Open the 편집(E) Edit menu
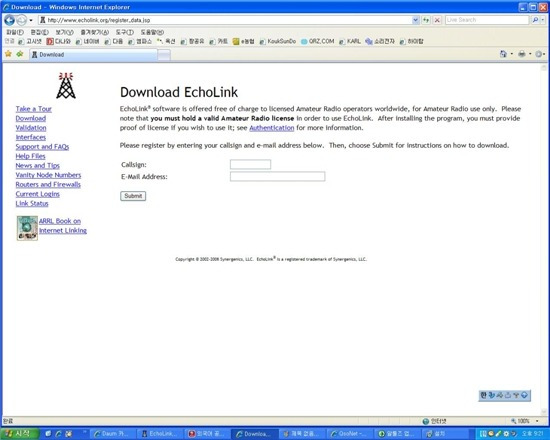This screenshot has height=440, width=550. pos(39,32)
